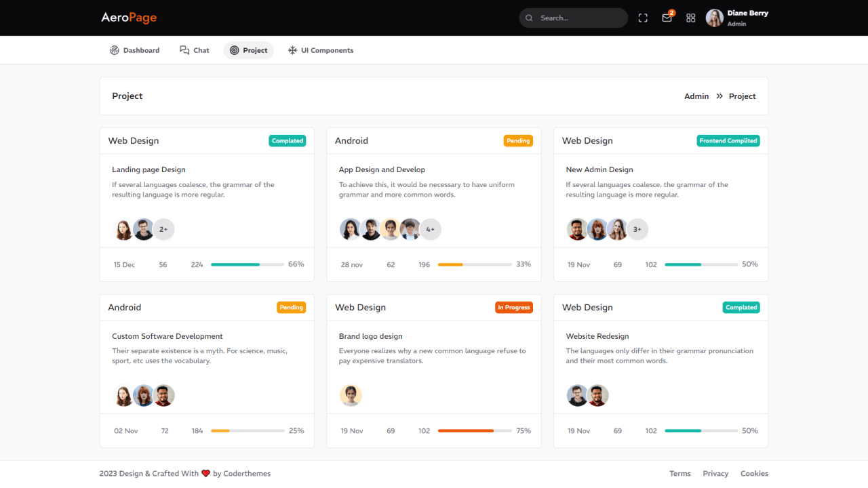This screenshot has height=488, width=868.
Task: Select the Project tab in navigation
Action: click(248, 50)
